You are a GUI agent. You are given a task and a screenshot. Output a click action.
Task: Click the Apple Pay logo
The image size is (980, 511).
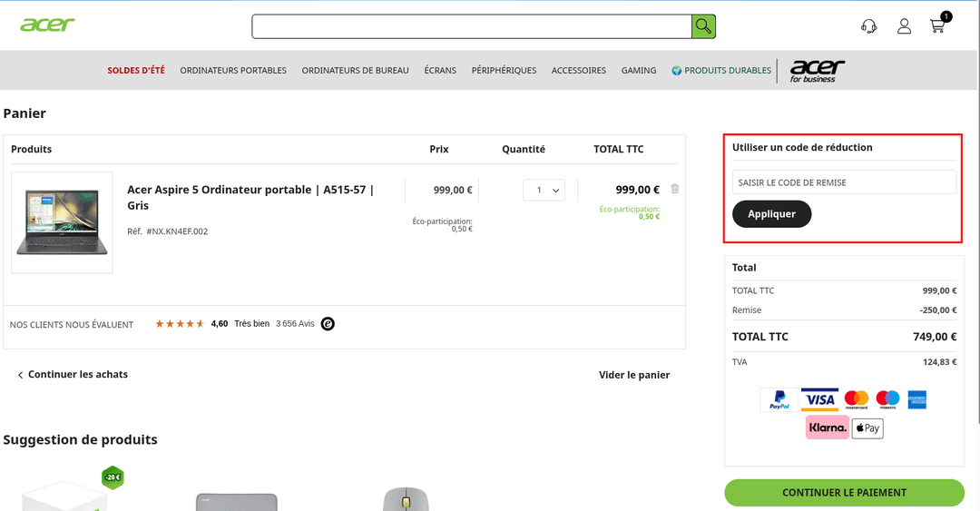click(867, 428)
